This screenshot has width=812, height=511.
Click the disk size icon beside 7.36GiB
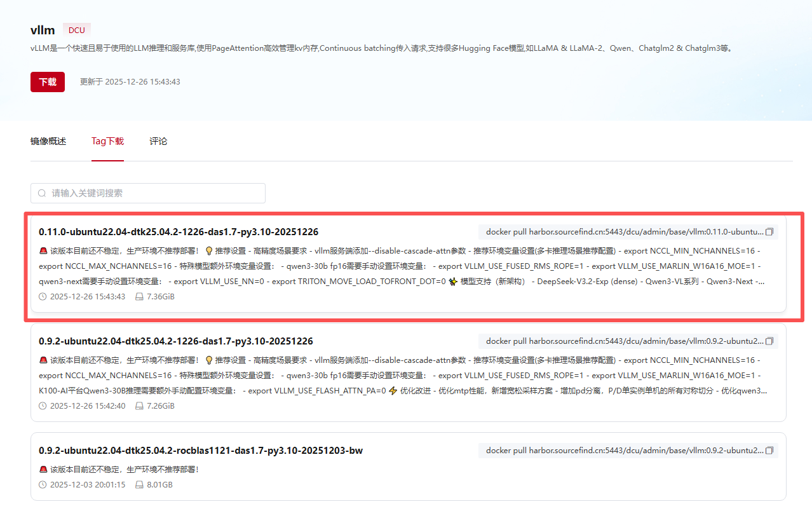[x=139, y=297]
